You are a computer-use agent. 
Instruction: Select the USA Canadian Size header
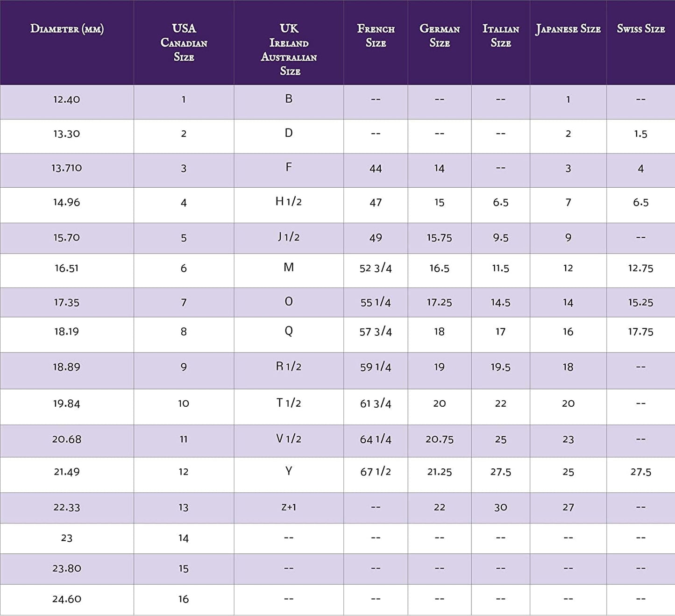(x=184, y=42)
